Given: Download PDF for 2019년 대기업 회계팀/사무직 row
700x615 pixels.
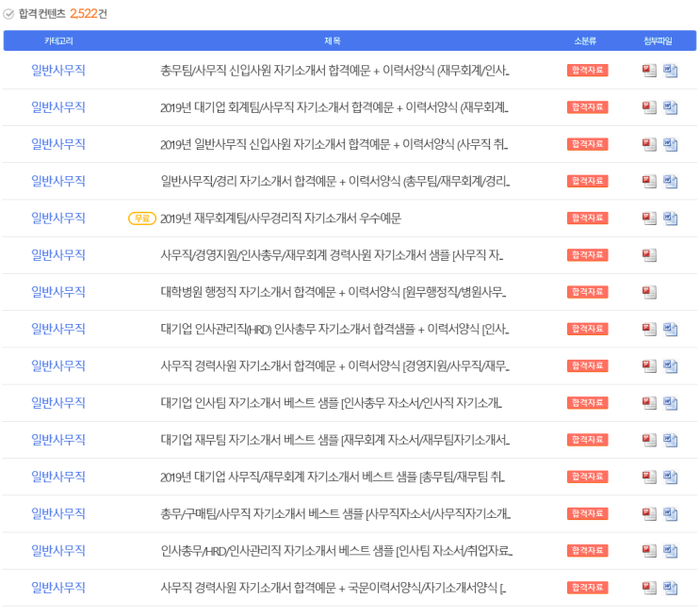Looking at the screenshot, I should 649,107.
